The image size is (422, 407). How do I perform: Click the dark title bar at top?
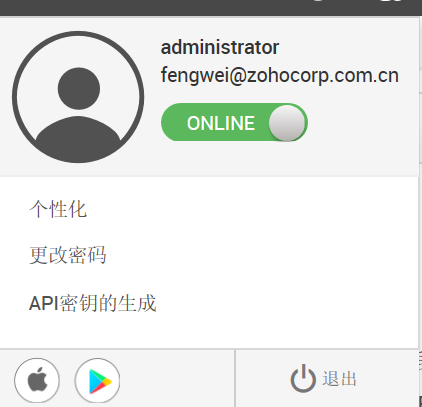(211, 7)
